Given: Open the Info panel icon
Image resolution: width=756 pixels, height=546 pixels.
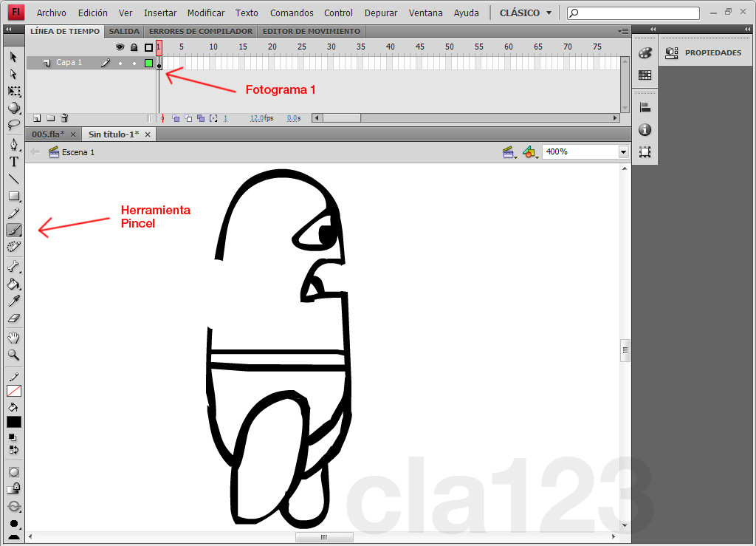Looking at the screenshot, I should [645, 130].
